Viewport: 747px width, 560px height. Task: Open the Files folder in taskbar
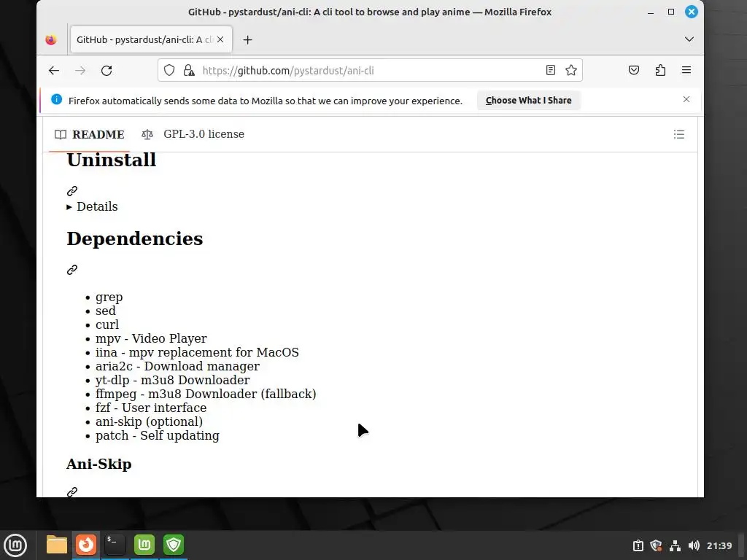[57, 545]
